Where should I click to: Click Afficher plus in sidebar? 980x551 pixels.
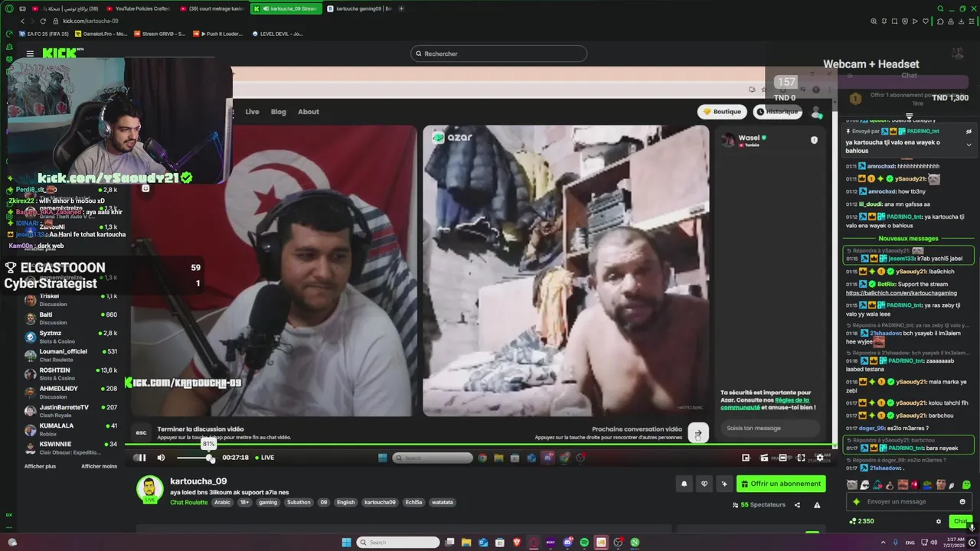click(x=40, y=466)
